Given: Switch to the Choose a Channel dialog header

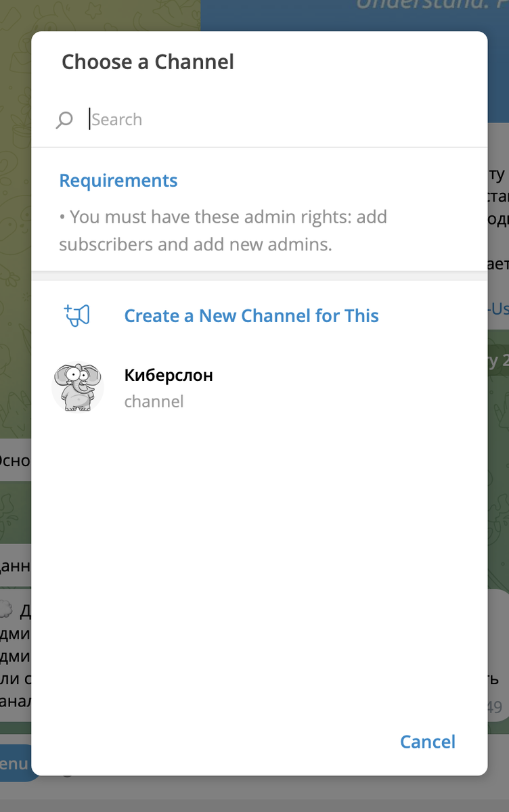Looking at the screenshot, I should pos(147,62).
